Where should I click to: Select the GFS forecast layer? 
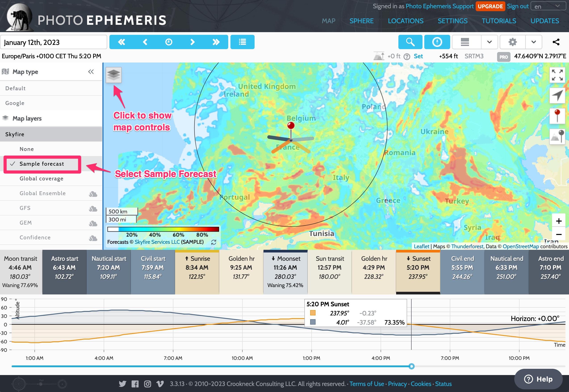tap(51, 208)
